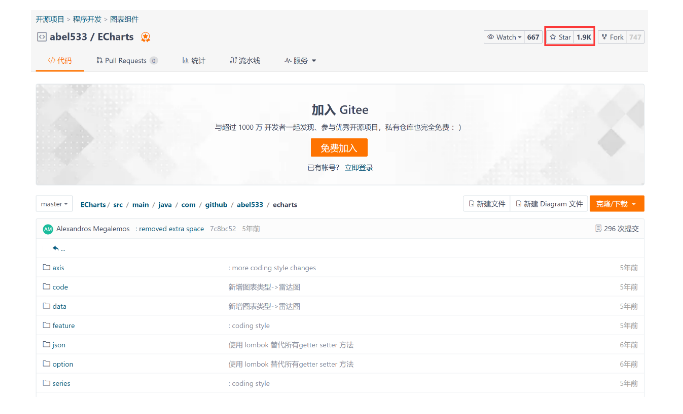Go to ECharts root in the breadcrumb
Image resolution: width=683 pixels, height=414 pixels.
[93, 204]
